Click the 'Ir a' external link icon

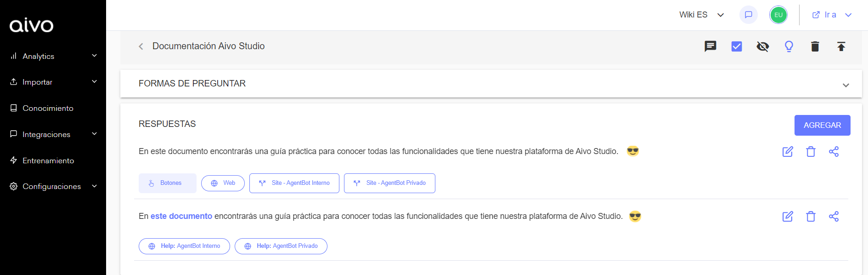coord(816,15)
